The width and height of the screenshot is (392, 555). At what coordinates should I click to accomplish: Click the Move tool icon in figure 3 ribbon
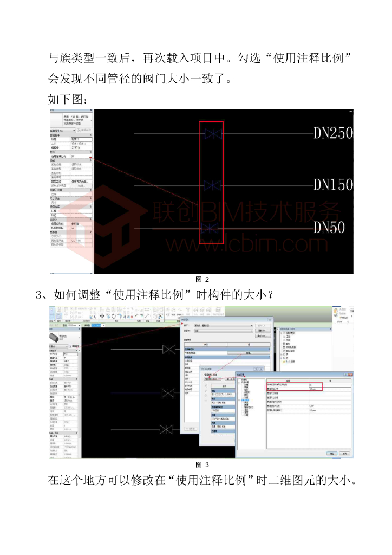102,316
